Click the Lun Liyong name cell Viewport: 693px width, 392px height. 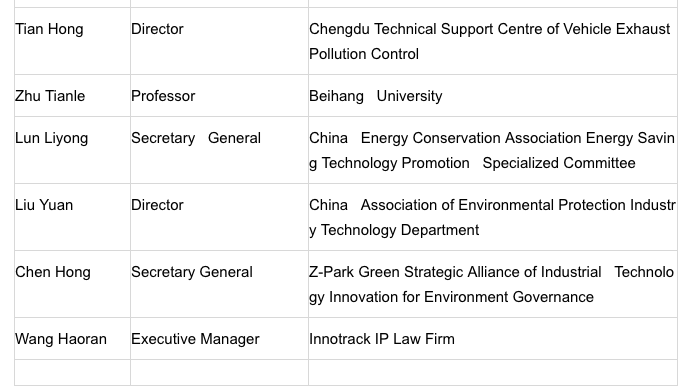coord(72,150)
